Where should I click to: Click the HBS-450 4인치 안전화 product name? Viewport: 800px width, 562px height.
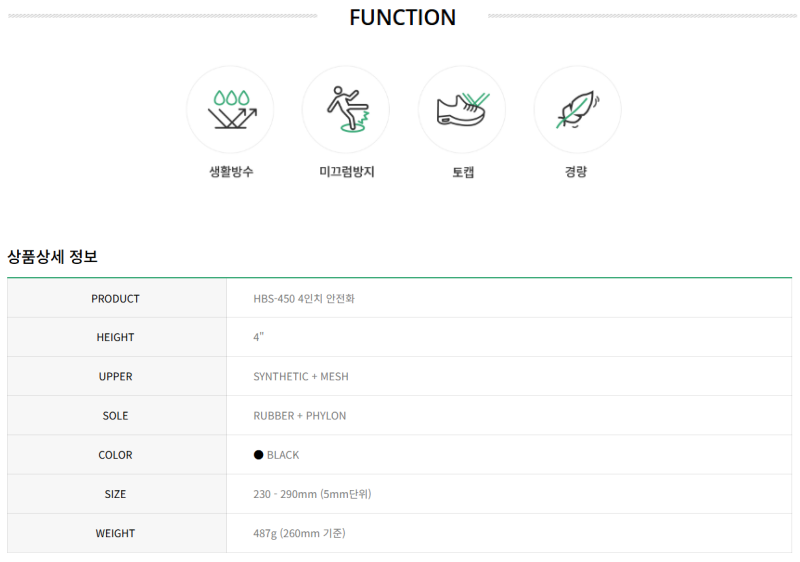(x=304, y=298)
